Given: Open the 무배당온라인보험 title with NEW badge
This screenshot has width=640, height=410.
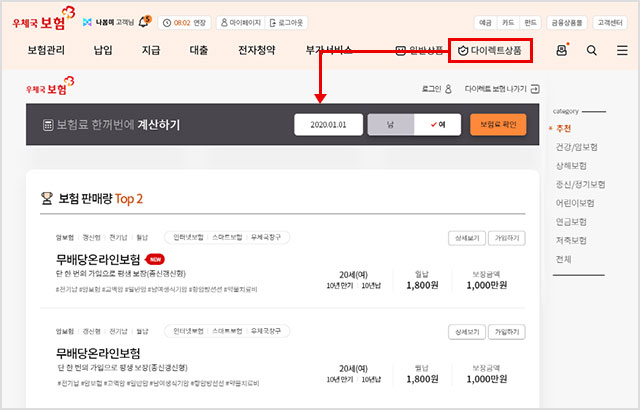Looking at the screenshot, I should coord(98,259).
